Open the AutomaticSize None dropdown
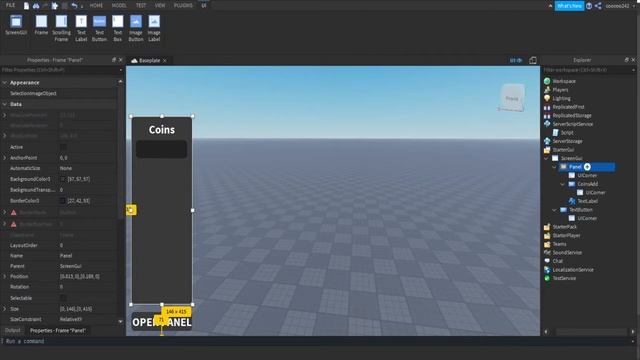The image size is (640, 360). (x=88, y=168)
